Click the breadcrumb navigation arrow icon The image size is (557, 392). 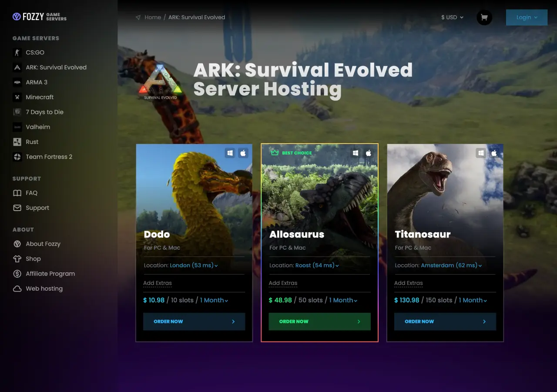point(138,17)
